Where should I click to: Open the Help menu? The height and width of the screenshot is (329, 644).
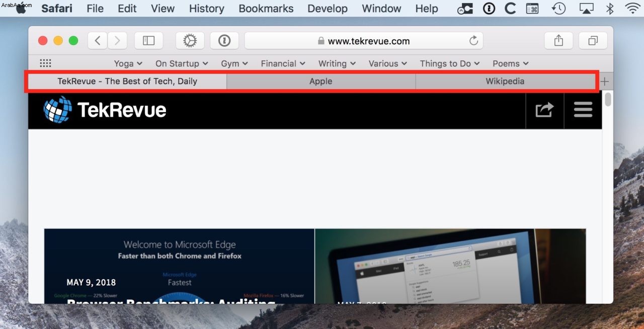pyautogui.click(x=427, y=9)
